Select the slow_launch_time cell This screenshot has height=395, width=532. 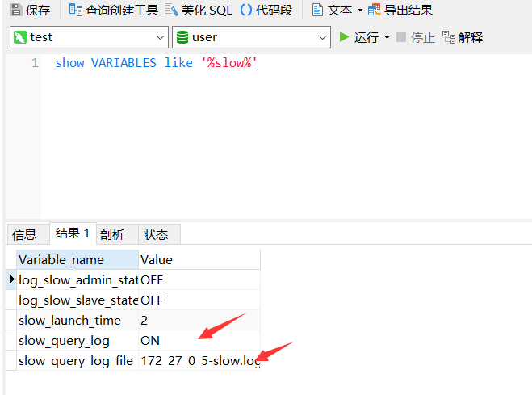pos(77,321)
